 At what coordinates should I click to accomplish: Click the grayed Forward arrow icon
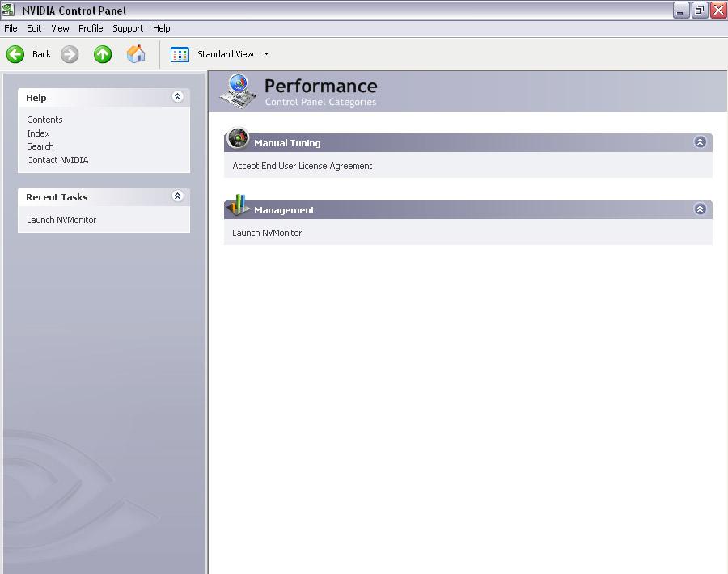[x=70, y=54]
